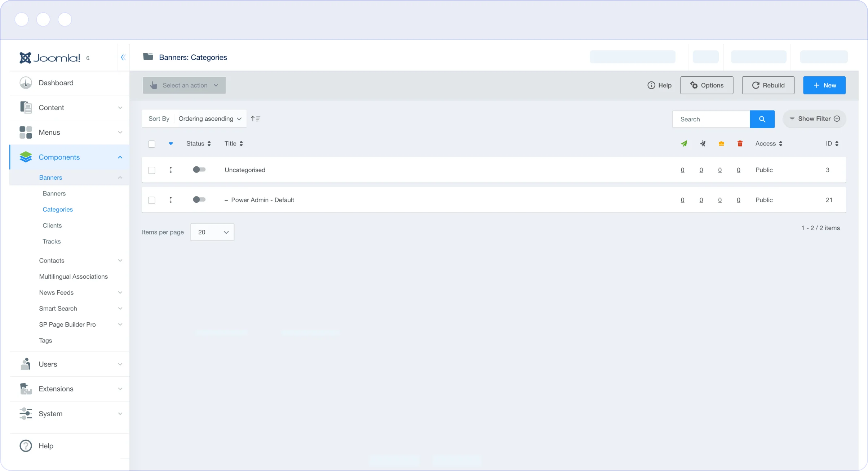The width and height of the screenshot is (868, 471).
Task: Click green published-items column icon
Action: [x=684, y=144]
